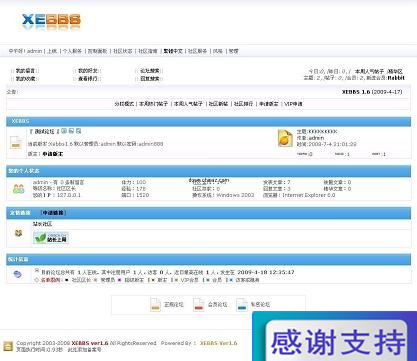The width and height of the screenshot is (417, 361).
Task: Click the admin link in top navigation
Action: click(x=34, y=51)
